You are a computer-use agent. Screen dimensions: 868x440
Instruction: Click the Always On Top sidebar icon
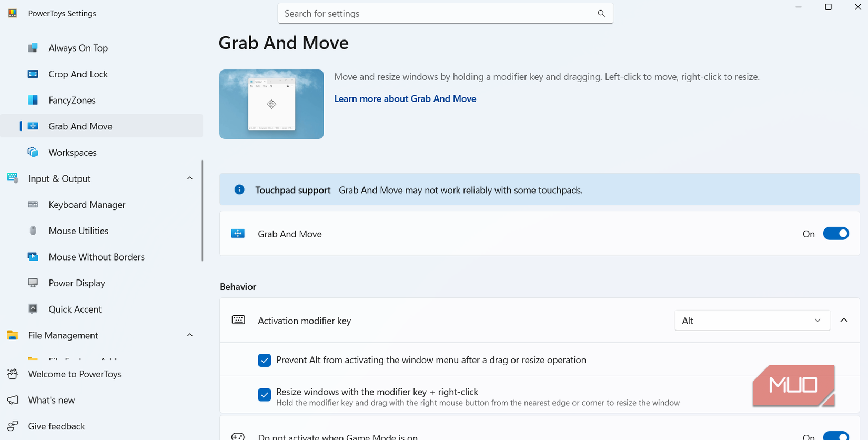click(33, 48)
